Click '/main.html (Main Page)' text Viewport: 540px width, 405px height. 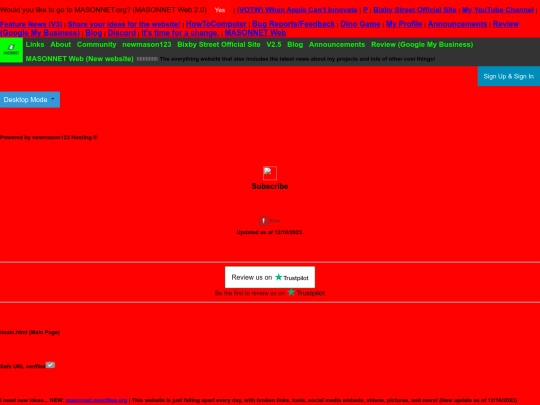point(30,332)
